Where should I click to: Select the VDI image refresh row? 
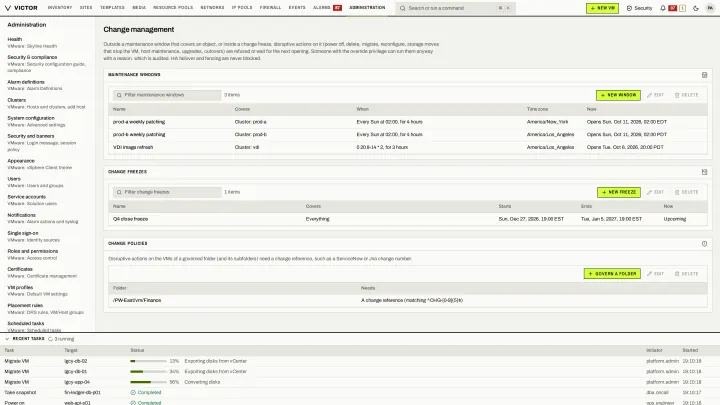pyautogui.click(x=408, y=147)
